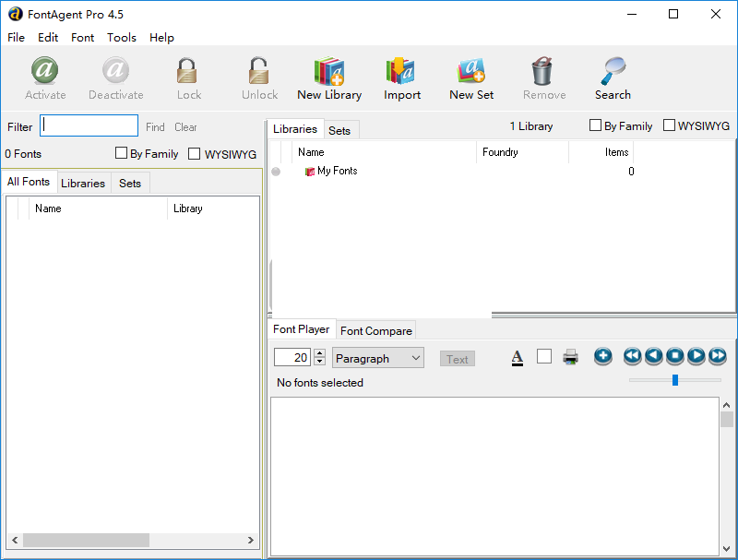738x560 pixels.
Task: Click the font size field showing 20
Action: [292, 358]
